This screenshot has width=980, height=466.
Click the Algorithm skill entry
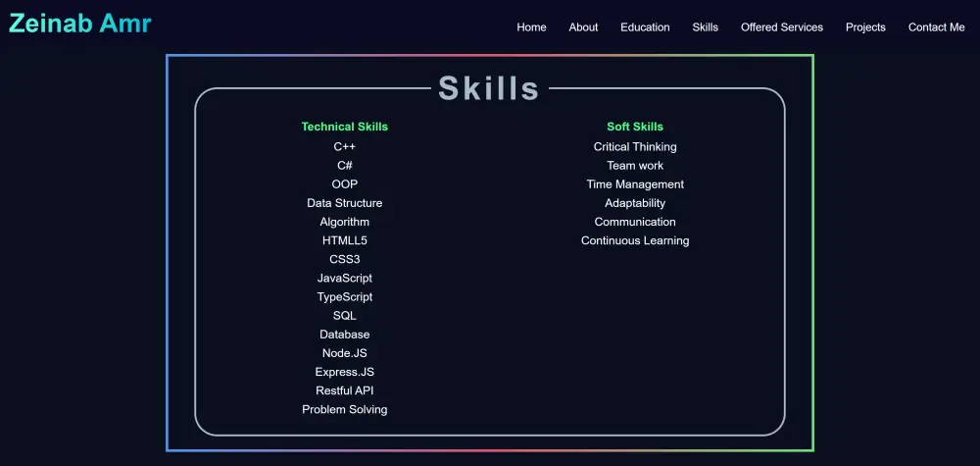point(344,222)
